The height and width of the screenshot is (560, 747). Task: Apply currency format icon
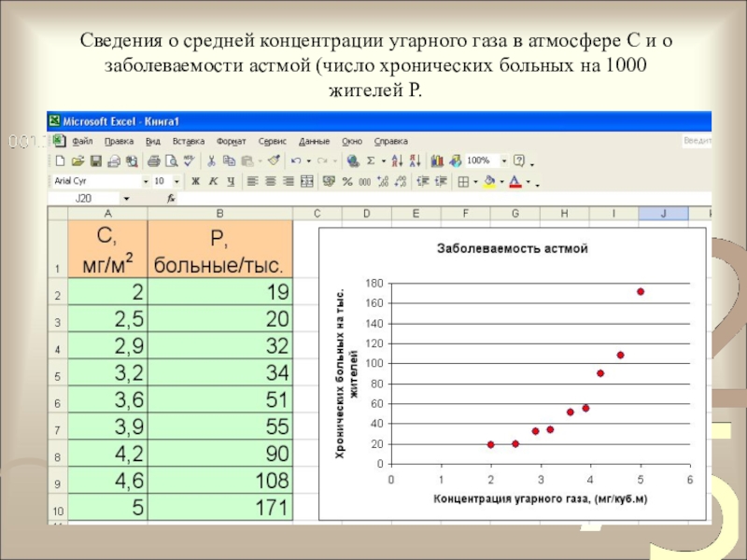click(x=329, y=181)
